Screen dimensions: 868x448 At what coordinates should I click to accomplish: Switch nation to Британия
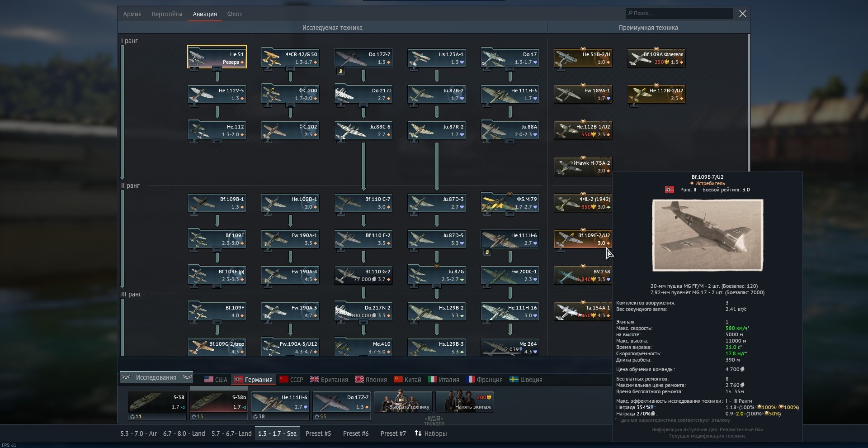[x=329, y=380]
